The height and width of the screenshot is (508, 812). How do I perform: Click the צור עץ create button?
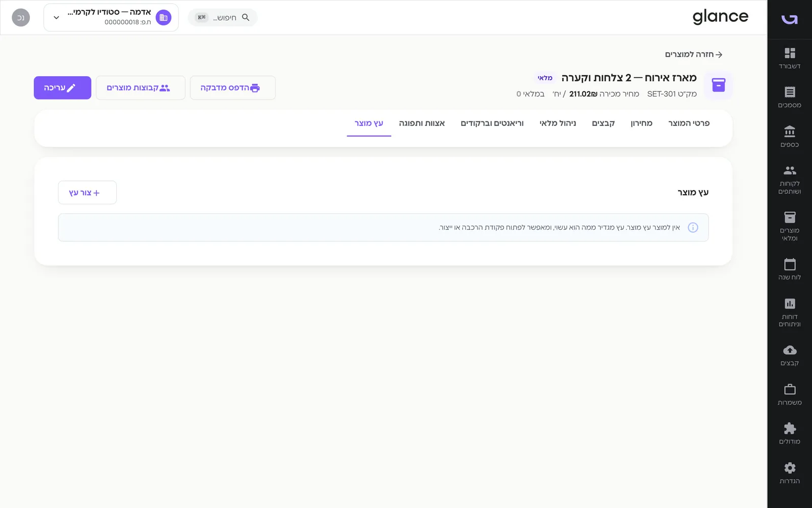click(87, 193)
